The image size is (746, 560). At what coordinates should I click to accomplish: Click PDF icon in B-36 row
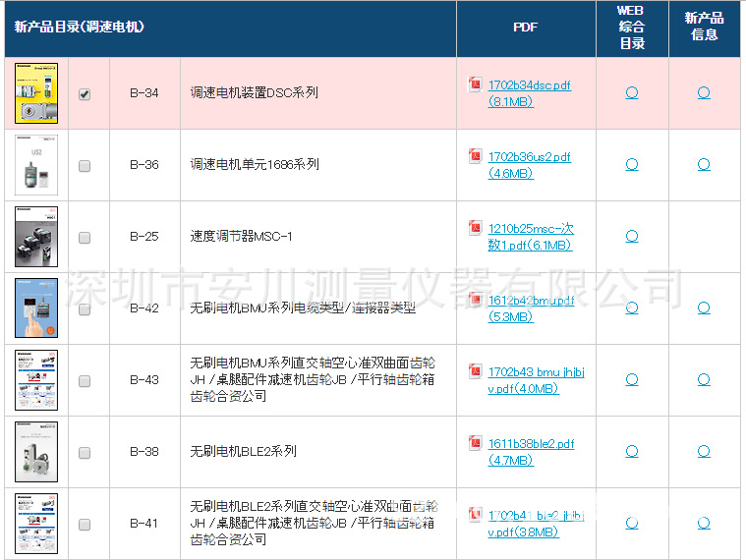(x=475, y=157)
